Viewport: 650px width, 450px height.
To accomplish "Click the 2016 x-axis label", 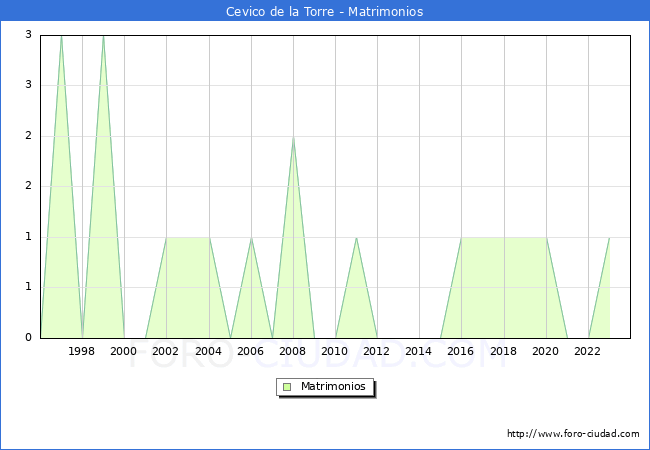I will 461,351.
